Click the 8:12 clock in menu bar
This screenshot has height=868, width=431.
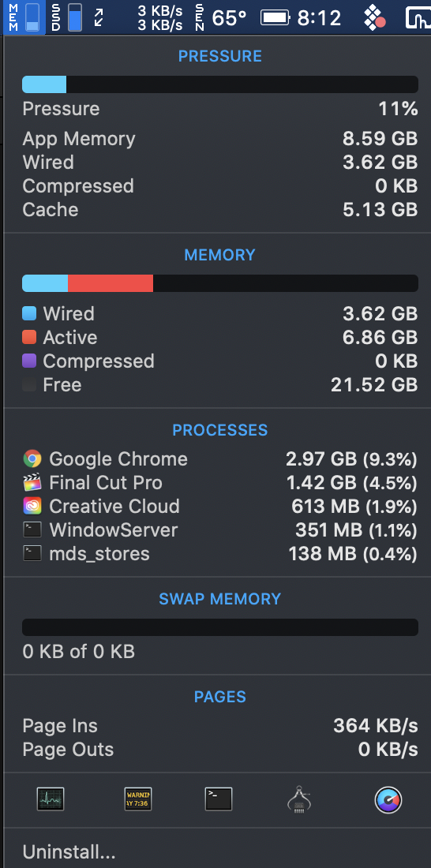point(319,17)
